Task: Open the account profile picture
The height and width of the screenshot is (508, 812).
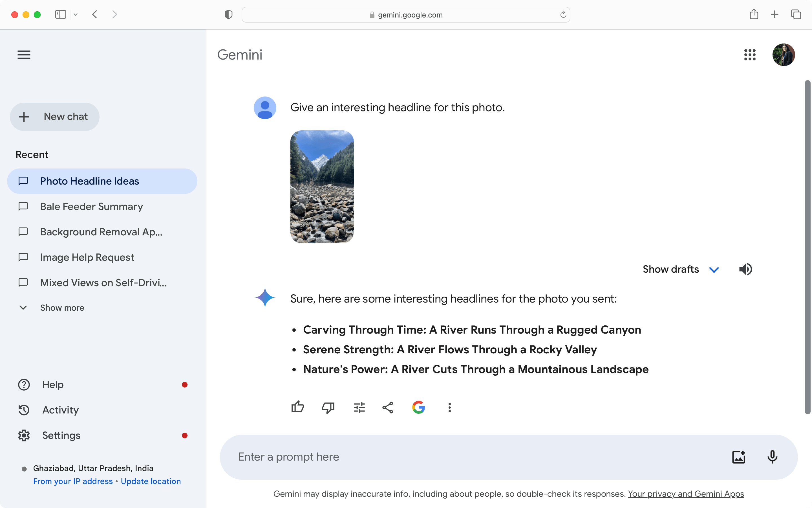Action: pyautogui.click(x=784, y=55)
